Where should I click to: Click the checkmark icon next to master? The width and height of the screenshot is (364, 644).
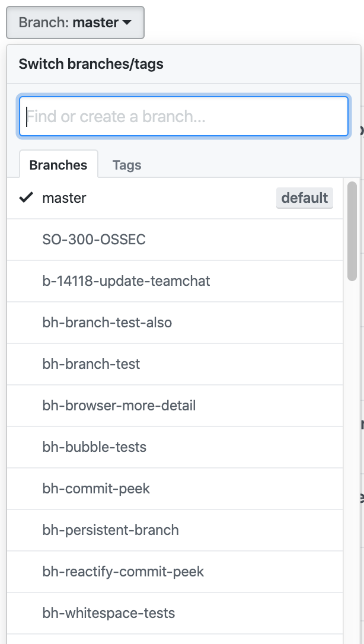[26, 198]
